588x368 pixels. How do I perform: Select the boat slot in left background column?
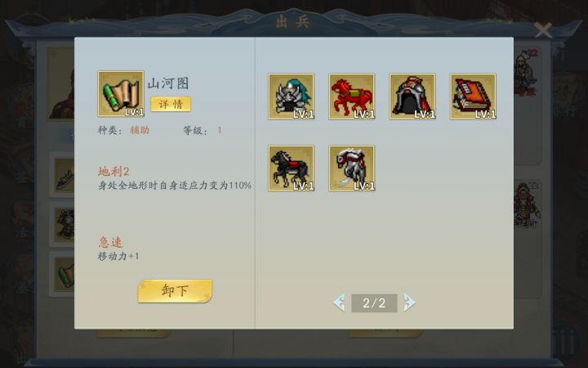[62, 175]
